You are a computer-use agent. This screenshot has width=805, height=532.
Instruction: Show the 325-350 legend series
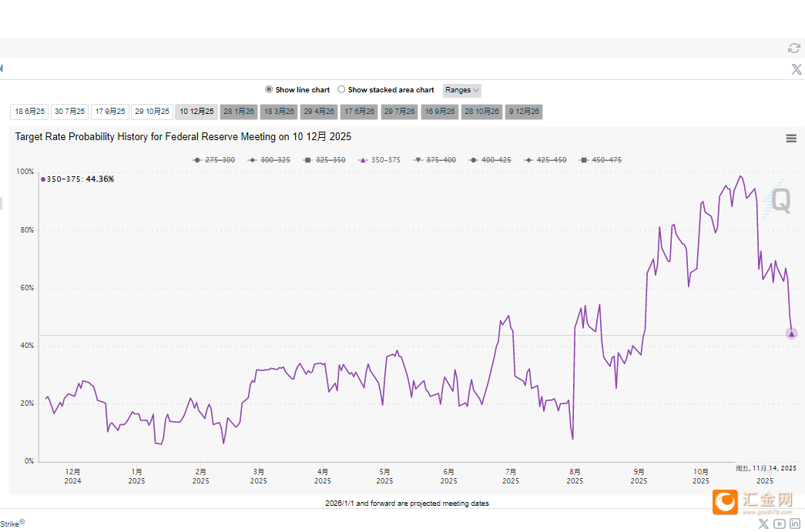point(324,160)
